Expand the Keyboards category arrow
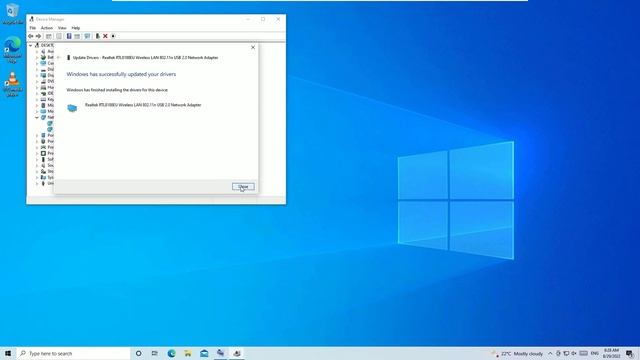The width and height of the screenshot is (640, 360). click(37, 100)
